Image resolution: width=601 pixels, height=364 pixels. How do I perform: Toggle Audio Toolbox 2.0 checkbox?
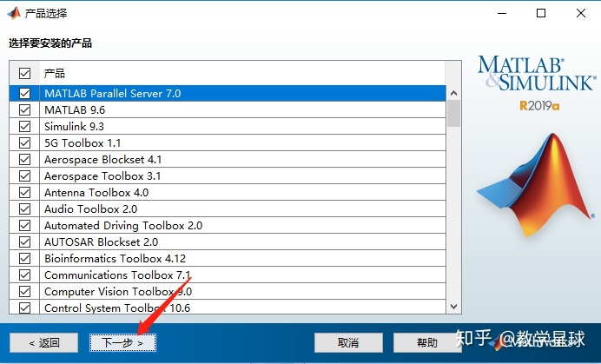coord(24,208)
